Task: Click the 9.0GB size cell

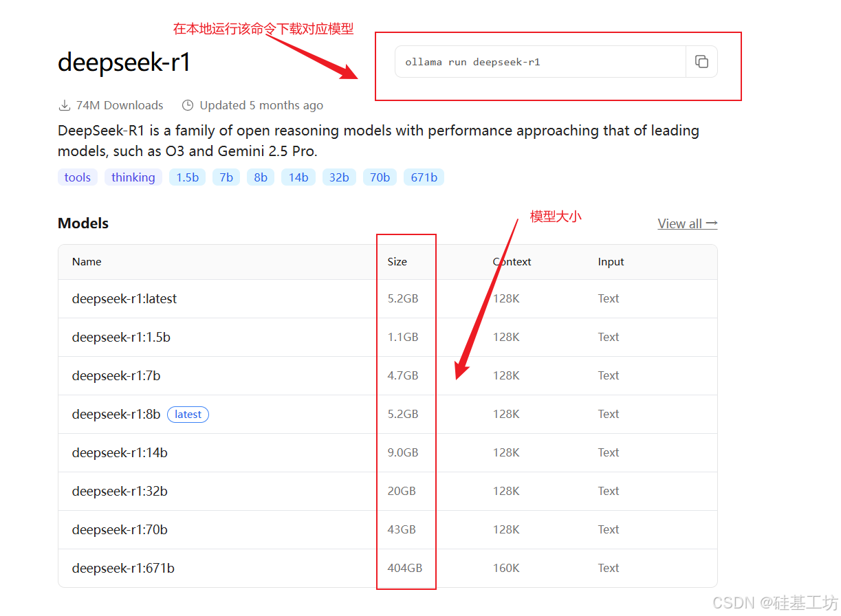Action: (403, 452)
